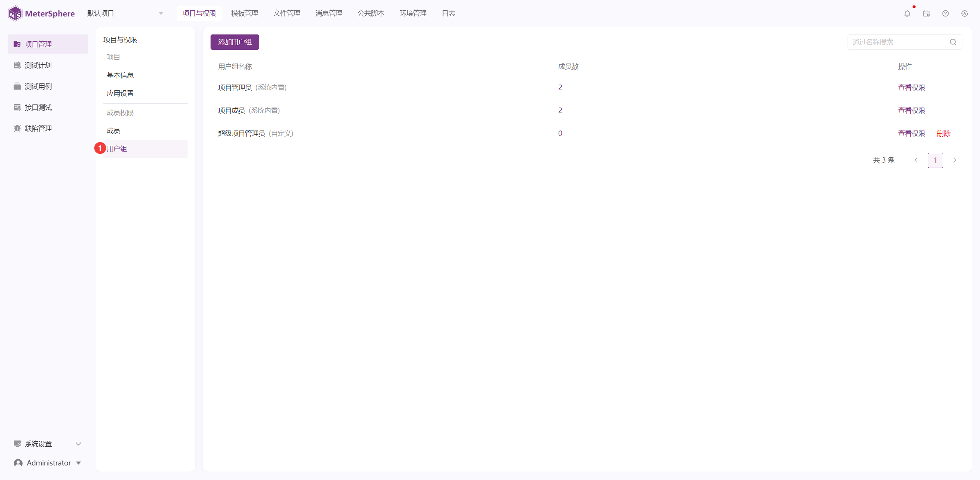The width and height of the screenshot is (980, 480).
Task: Click the 添加用户组 button
Action: coord(235,42)
